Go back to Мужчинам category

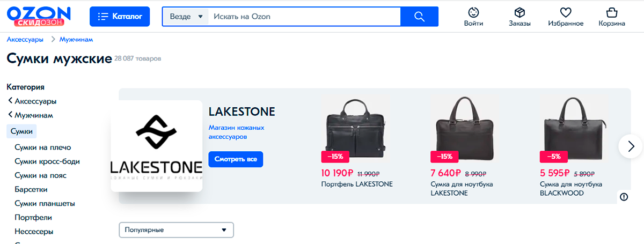point(30,115)
